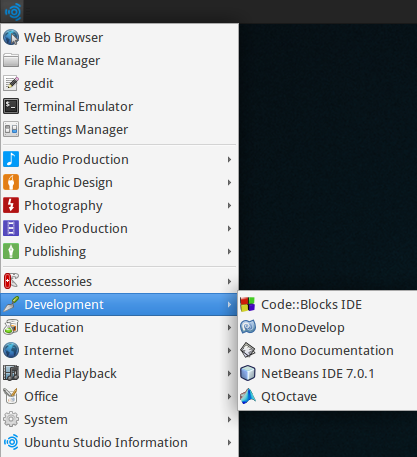Launch NetBeans IDE 7.0.1 cube icon
The image size is (417, 457).
tap(248, 374)
